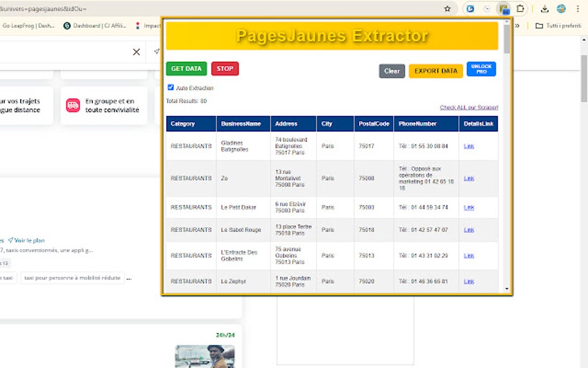Open the Link for Gladines Batignolles
This screenshot has width=588, height=368.
point(469,147)
